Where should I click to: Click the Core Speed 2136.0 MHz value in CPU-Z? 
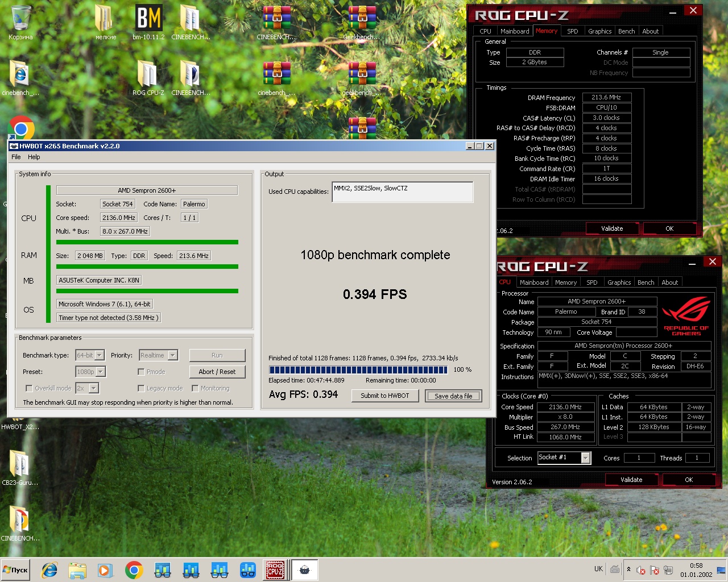click(565, 407)
